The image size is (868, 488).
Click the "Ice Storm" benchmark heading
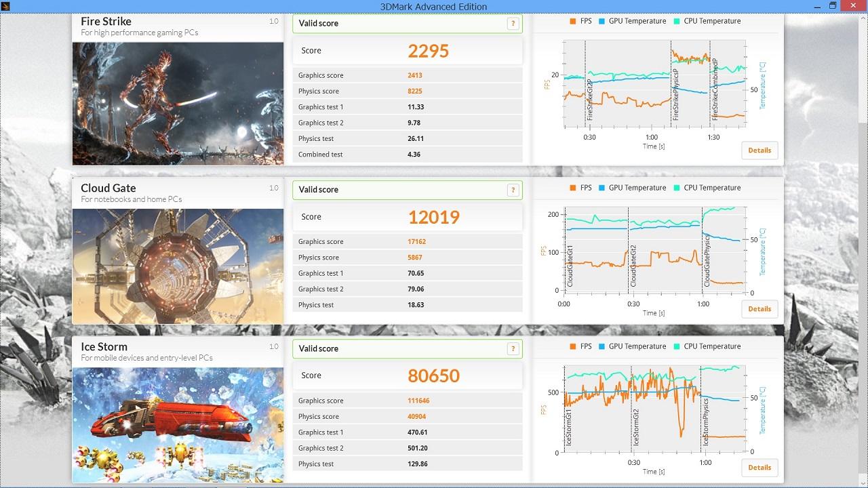(104, 347)
